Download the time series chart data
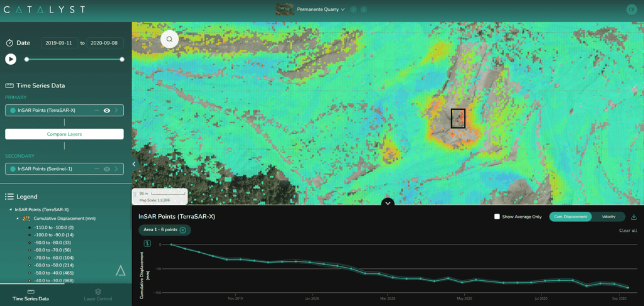The height and width of the screenshot is (306, 644). point(634,217)
